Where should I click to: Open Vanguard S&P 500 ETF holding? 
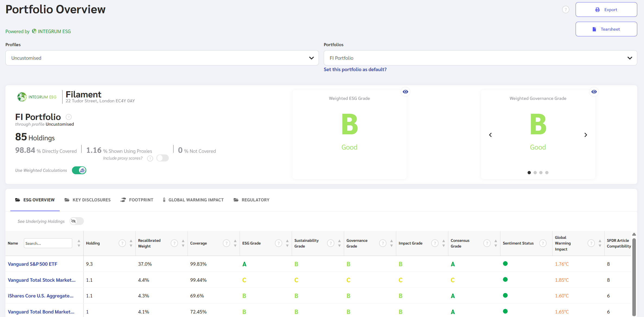click(33, 264)
